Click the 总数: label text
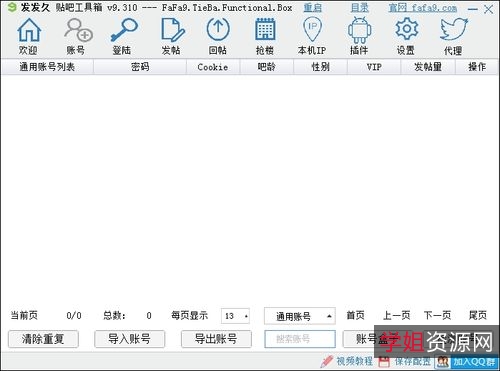 (114, 315)
